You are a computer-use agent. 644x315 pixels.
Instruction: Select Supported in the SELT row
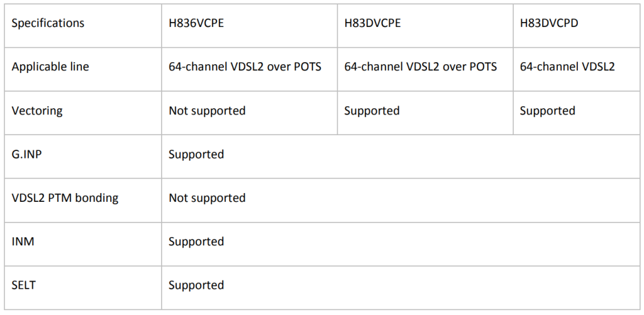196,285
